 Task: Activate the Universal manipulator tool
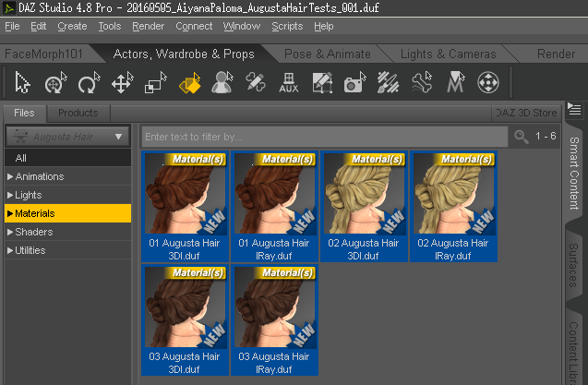[55, 82]
